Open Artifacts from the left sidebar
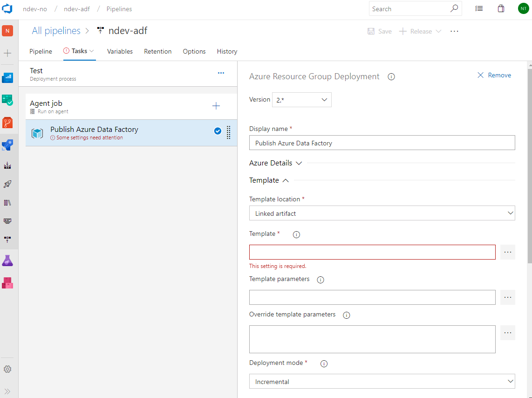The image size is (532, 398). [7, 282]
